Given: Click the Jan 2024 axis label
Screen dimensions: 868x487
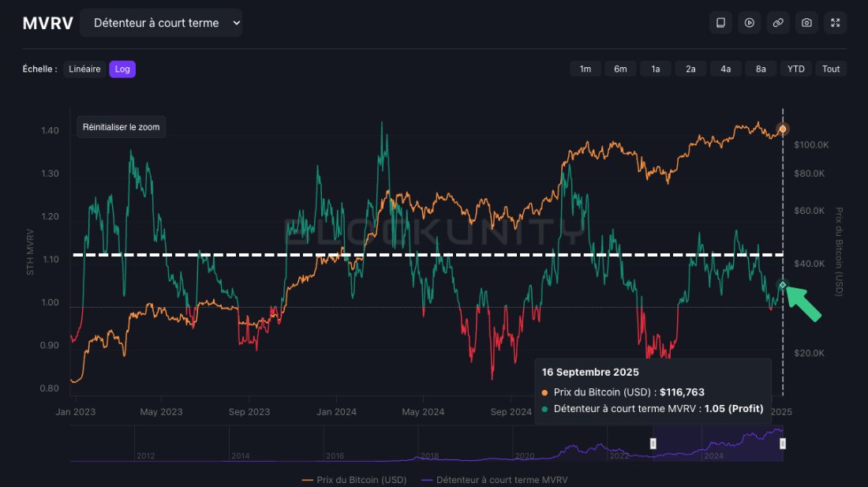Looking at the screenshot, I should tap(336, 412).
